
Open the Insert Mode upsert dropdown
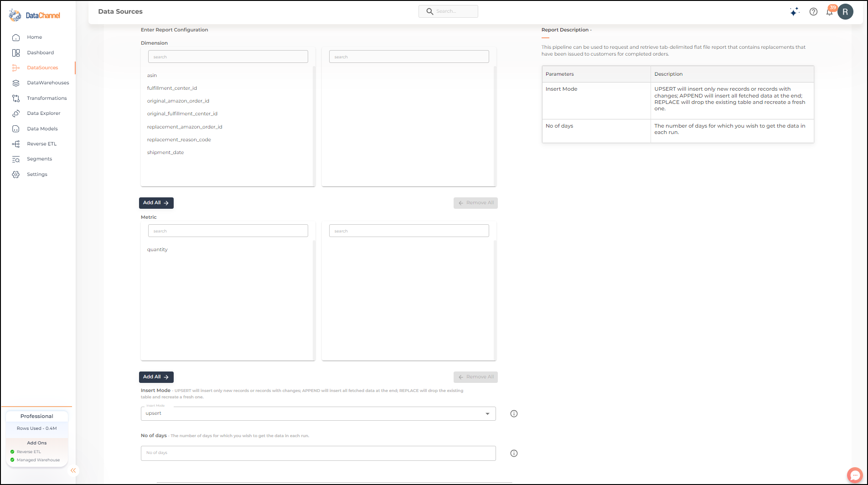(x=318, y=414)
